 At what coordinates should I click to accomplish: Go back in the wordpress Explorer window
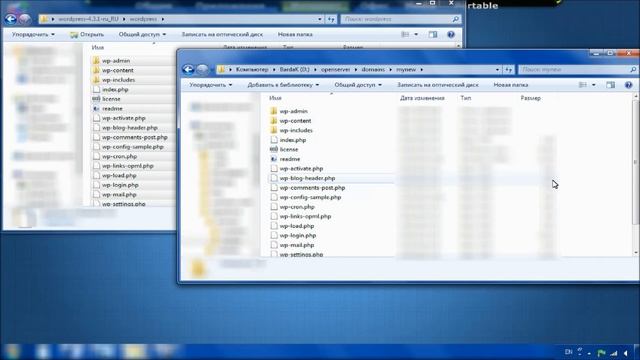pyautogui.click(x=11, y=19)
